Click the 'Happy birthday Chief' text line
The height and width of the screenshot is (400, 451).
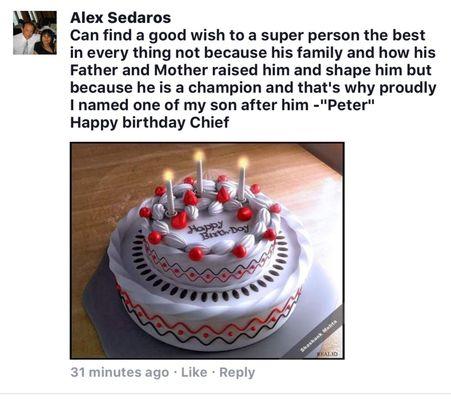[x=149, y=123]
